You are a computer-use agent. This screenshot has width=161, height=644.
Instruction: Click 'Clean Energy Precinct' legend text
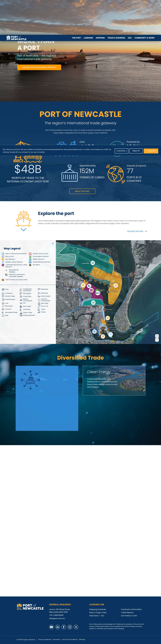41,256
